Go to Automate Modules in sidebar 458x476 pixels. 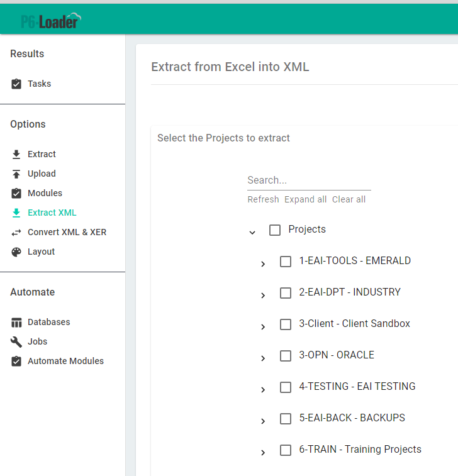pyautogui.click(x=65, y=361)
